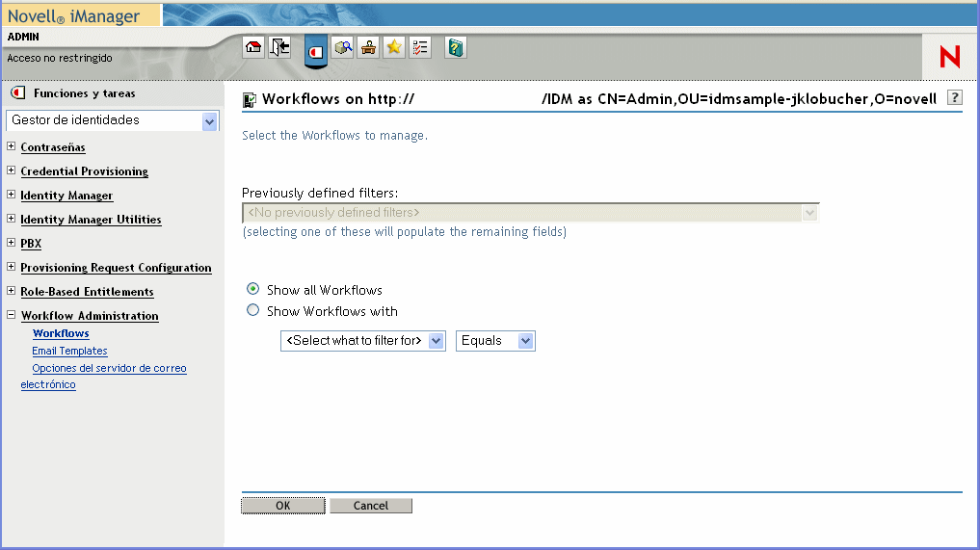Open the Identity Manager role link
980x550 pixels.
(x=66, y=196)
